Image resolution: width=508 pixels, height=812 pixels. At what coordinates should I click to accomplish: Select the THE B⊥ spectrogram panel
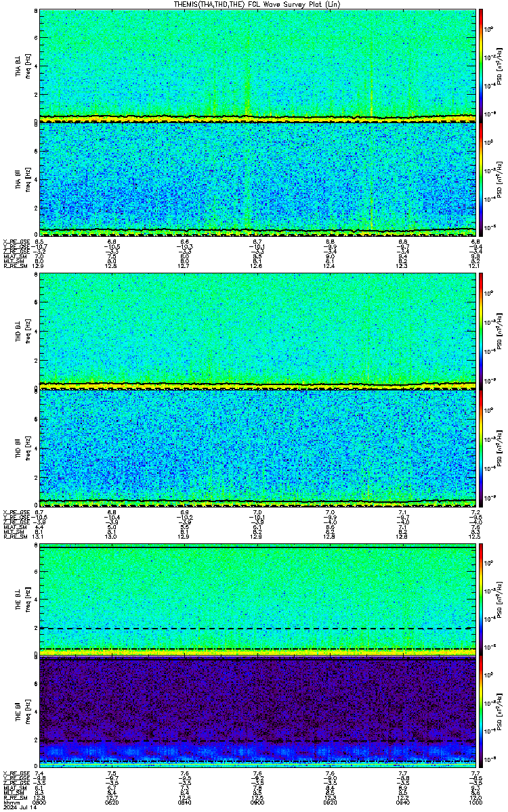click(257, 600)
